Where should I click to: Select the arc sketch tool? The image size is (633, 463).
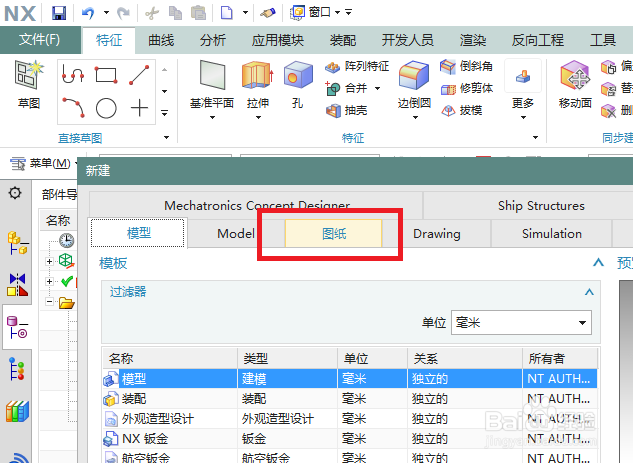[x=73, y=107]
